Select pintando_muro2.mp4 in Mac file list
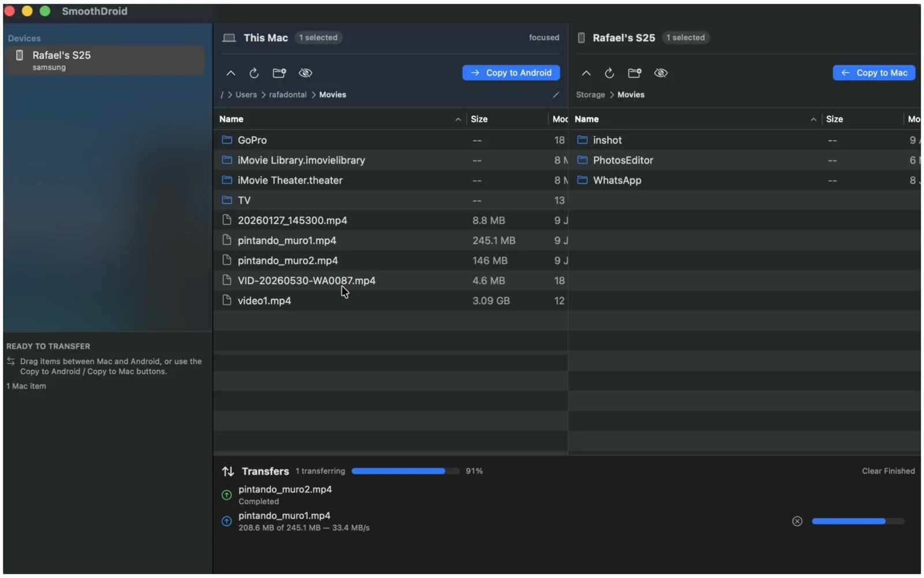Viewport: 924px width, 578px height. [390, 261]
